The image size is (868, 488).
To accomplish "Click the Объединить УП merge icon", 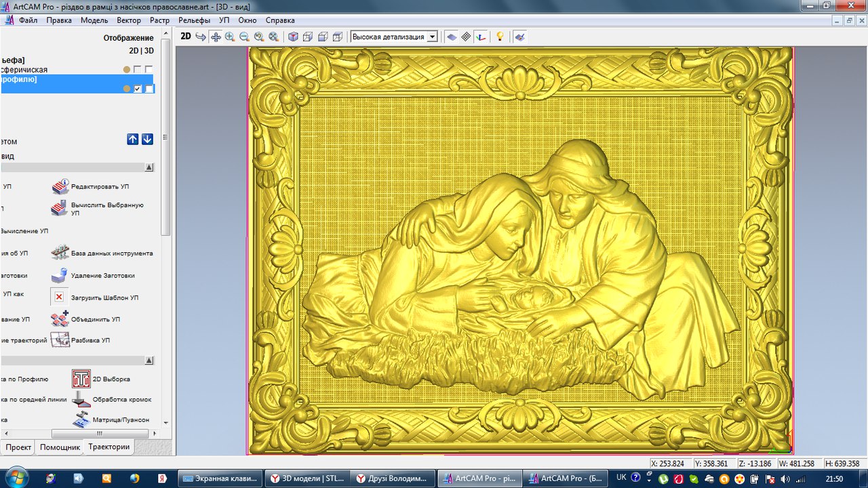I will pyautogui.click(x=60, y=319).
